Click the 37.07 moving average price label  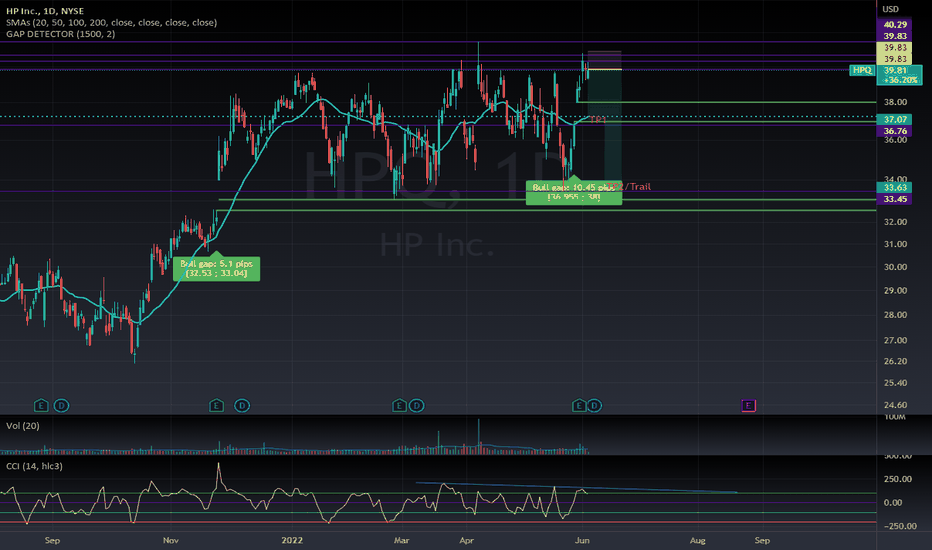[895, 120]
